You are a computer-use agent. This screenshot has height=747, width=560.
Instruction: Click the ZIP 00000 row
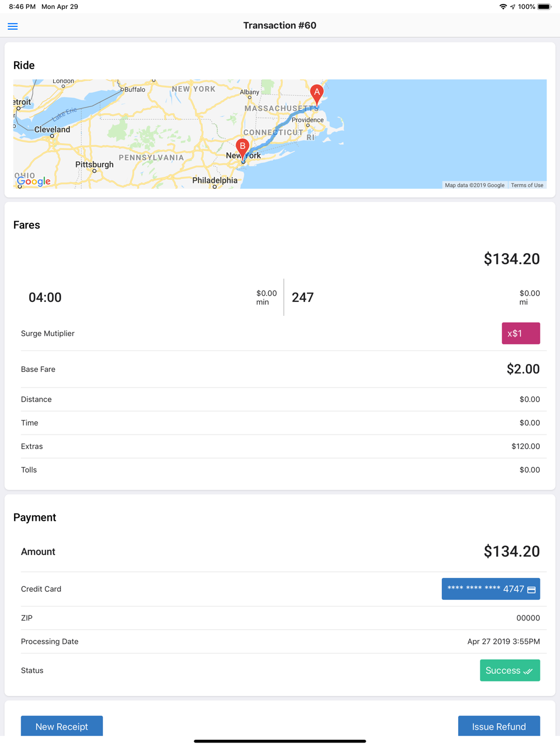(x=280, y=618)
